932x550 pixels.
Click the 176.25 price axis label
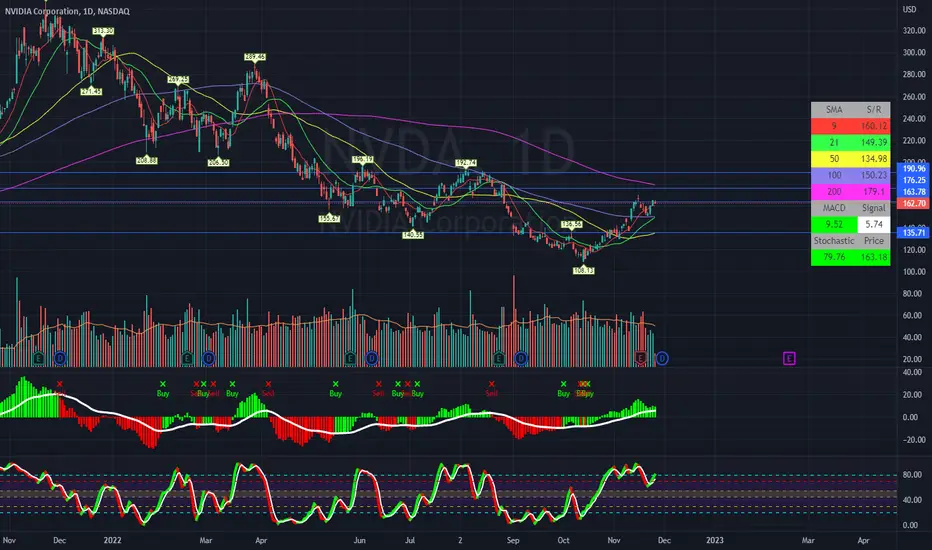click(x=914, y=180)
